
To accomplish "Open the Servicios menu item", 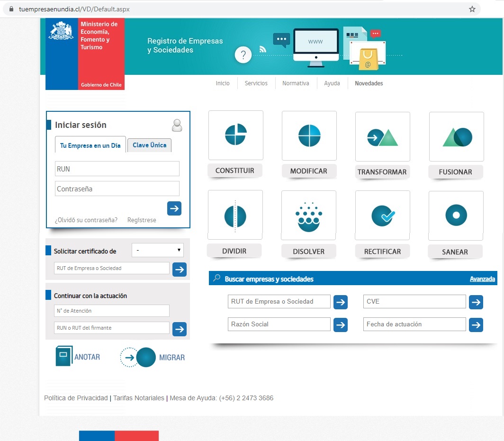I will (x=256, y=83).
